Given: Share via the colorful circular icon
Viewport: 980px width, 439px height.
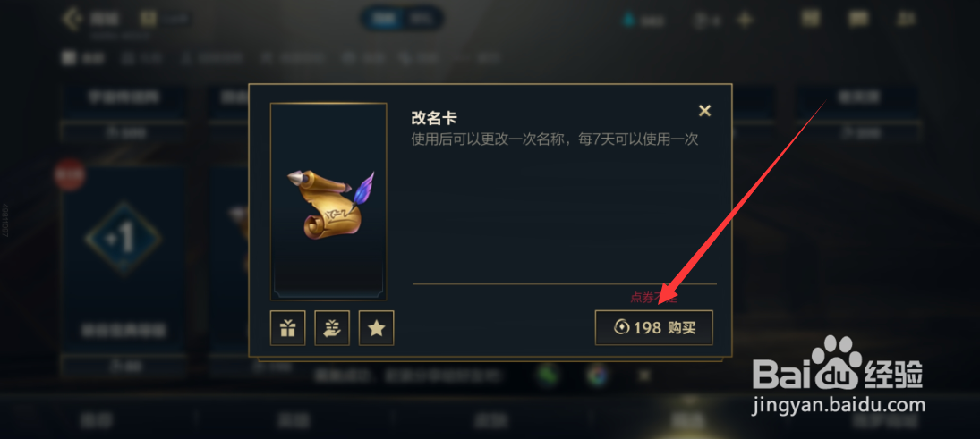Looking at the screenshot, I should point(597,376).
